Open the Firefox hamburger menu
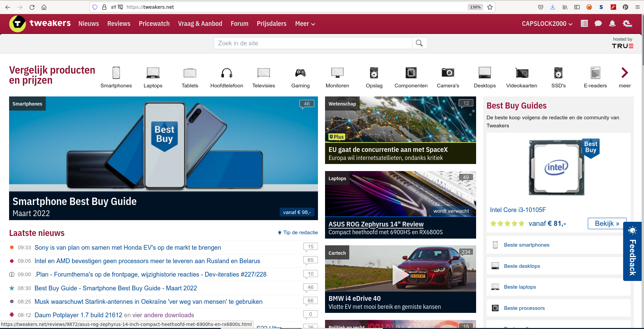The height and width of the screenshot is (329, 644). [x=638, y=7]
